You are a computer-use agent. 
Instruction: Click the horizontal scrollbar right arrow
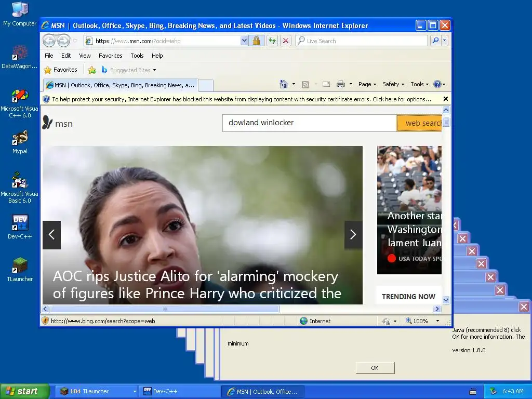click(437, 309)
